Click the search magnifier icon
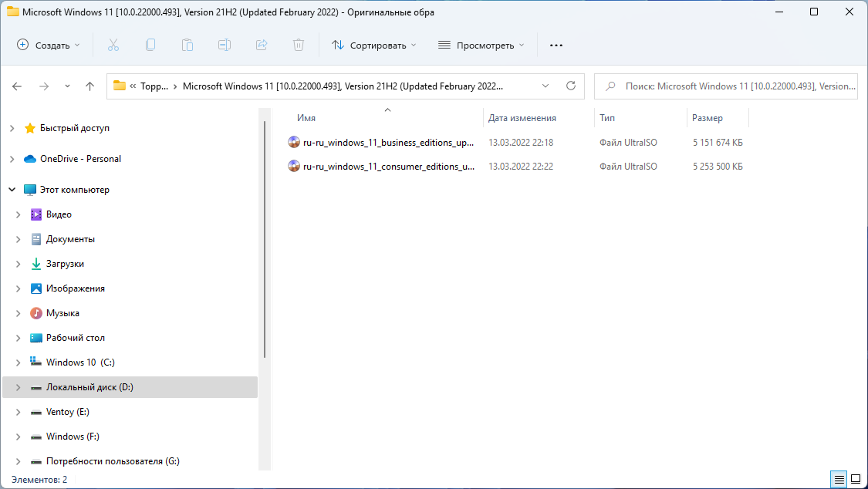Viewport: 868px width, 489px height. [610, 86]
